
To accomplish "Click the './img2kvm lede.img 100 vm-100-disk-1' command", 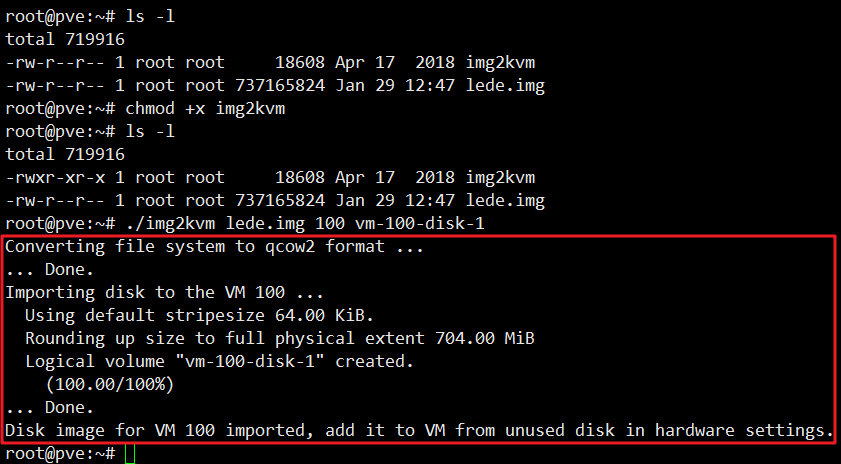I will pos(305,223).
